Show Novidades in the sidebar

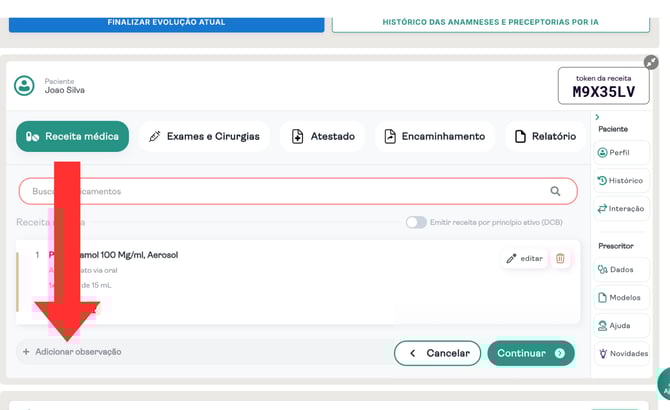point(620,353)
